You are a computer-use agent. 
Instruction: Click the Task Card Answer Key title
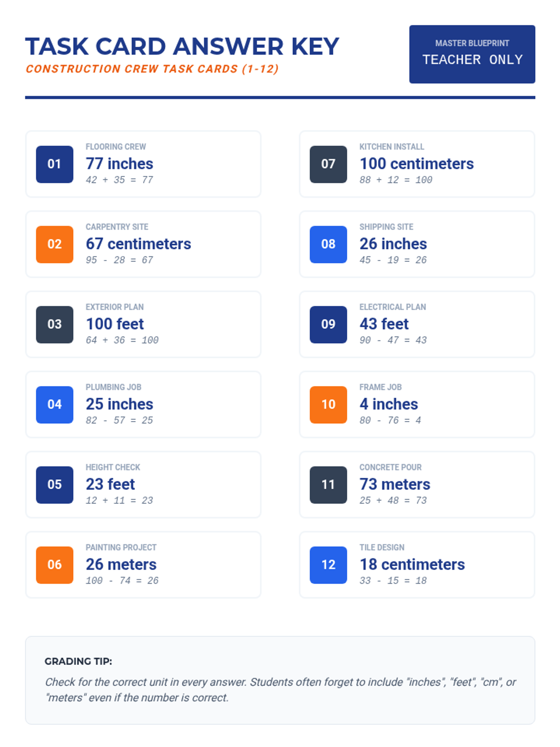(x=182, y=46)
